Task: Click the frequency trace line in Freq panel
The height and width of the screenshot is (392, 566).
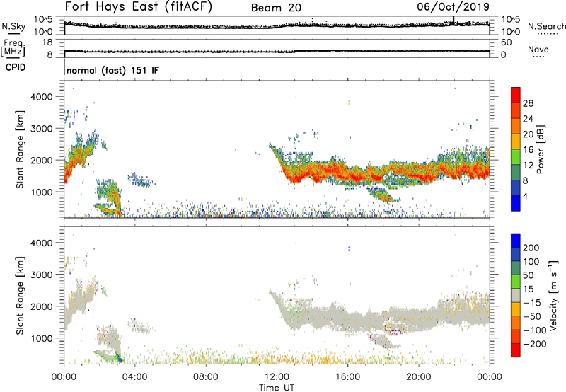Action: pyautogui.click(x=277, y=51)
